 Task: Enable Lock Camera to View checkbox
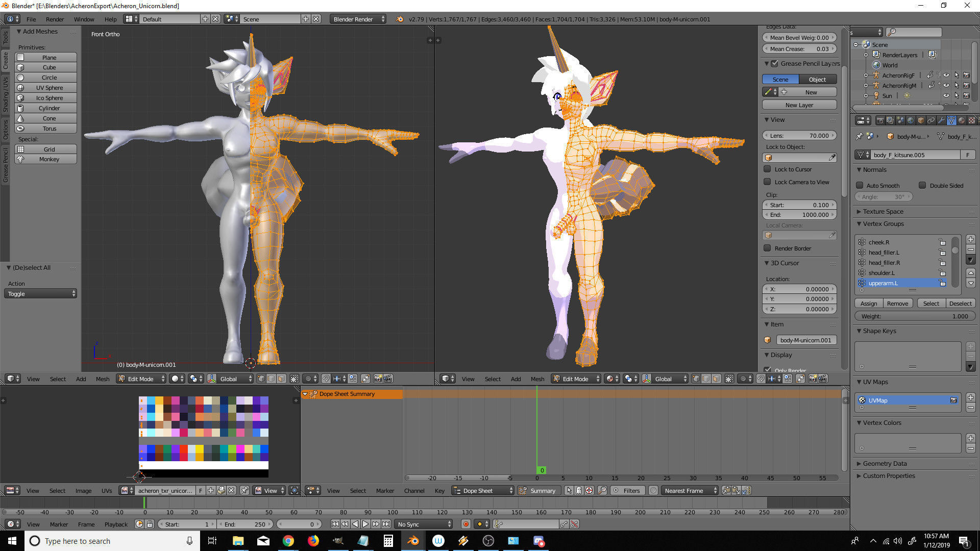(x=767, y=182)
